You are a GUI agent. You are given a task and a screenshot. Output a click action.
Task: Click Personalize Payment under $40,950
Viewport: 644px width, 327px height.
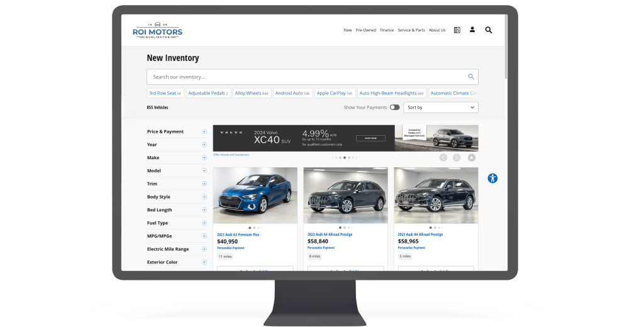230,248
